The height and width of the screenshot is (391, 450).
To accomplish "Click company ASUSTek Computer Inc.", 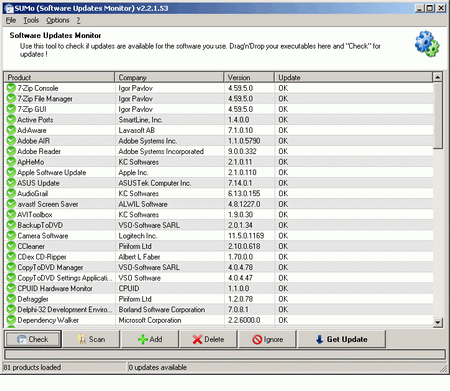I will pos(155,183).
